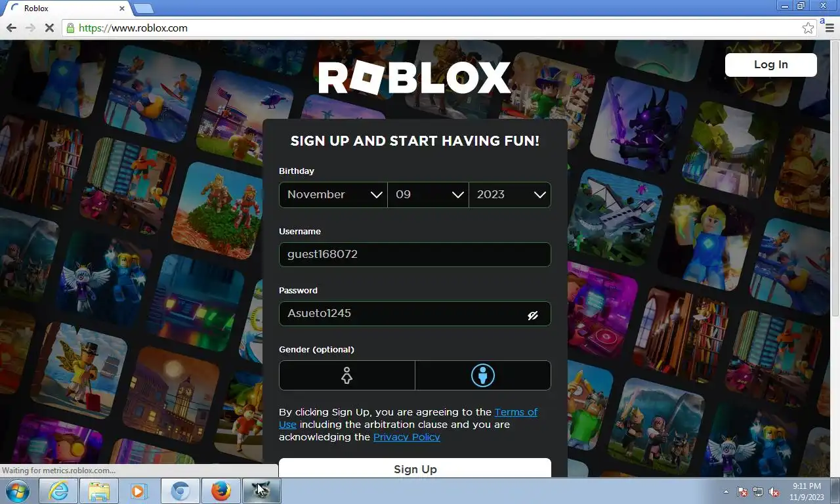The width and height of the screenshot is (840, 504).
Task: Launch Internet Explorer from taskbar
Action: pyautogui.click(x=58, y=491)
